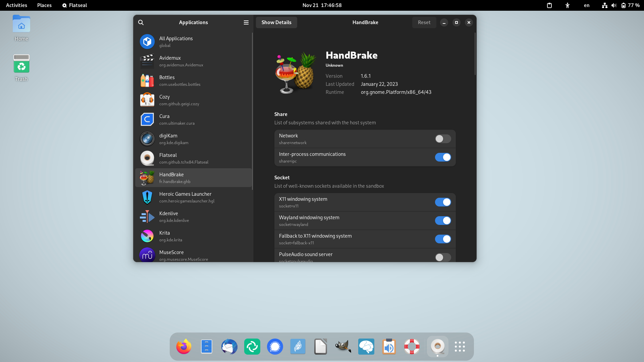Click the January 22, 2023 date
Screen dimensions: 644x362
tap(379, 84)
